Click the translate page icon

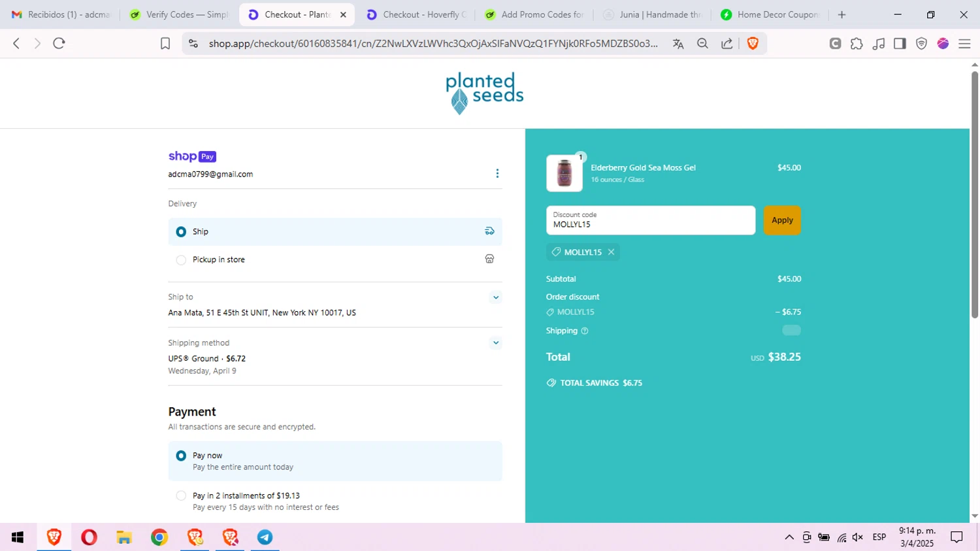pyautogui.click(x=678, y=43)
